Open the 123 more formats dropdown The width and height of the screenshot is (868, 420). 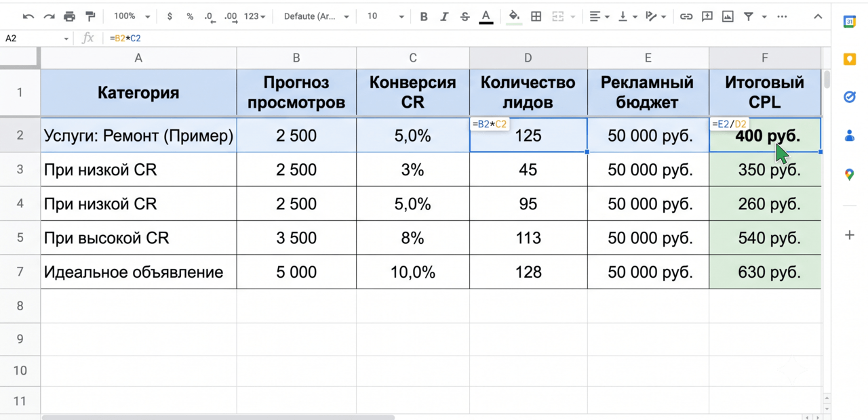point(255,16)
